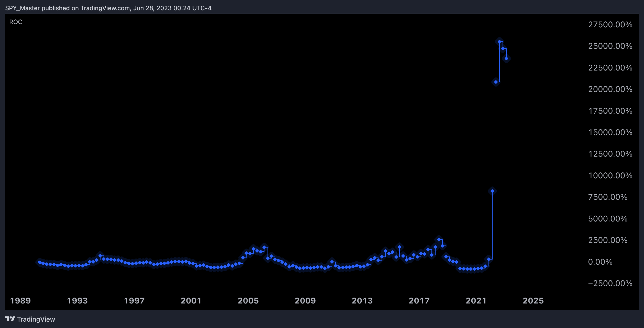
Task: Select the ROC indicator label
Action: pos(16,22)
